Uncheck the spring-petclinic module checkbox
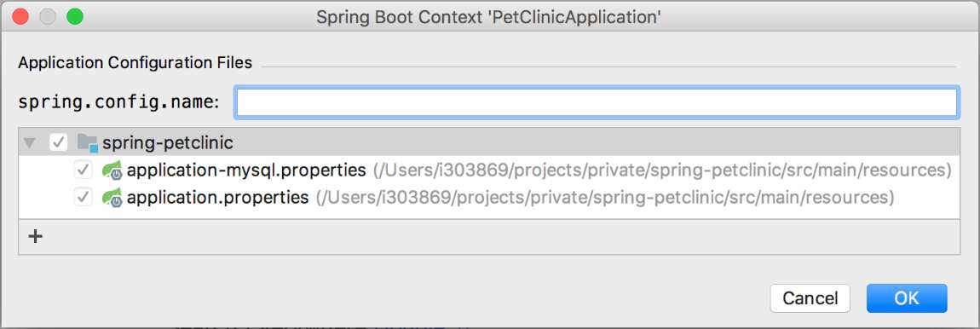 [x=58, y=143]
